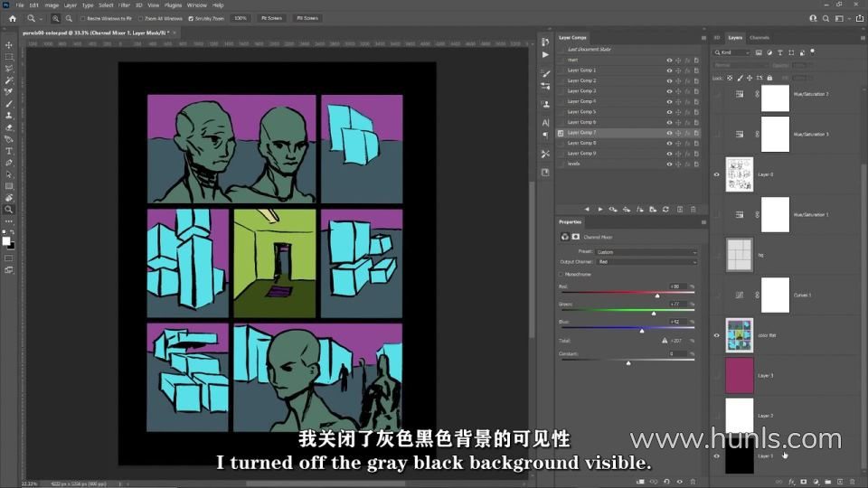
Task: Select the Zoom tool in toolbox
Action: coord(9,210)
